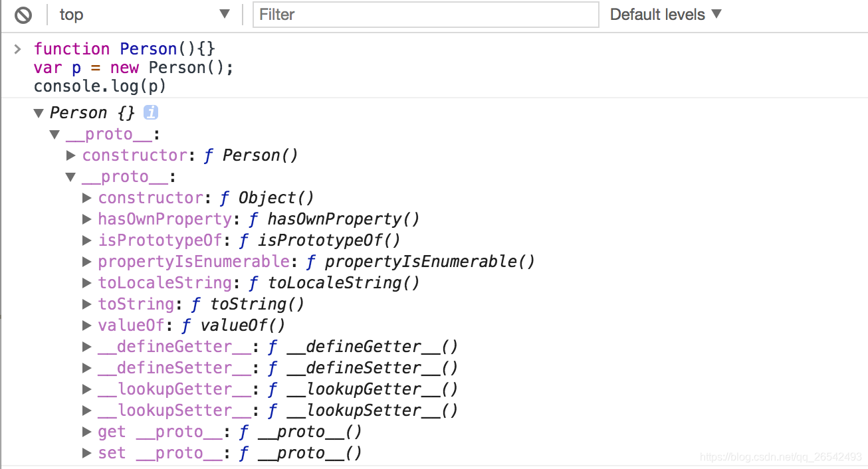The width and height of the screenshot is (868, 469).
Task: Click the f toLocaleString() value
Action: [x=334, y=283]
